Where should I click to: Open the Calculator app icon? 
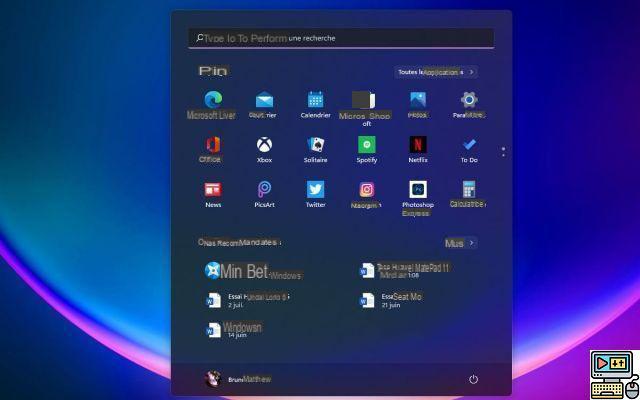[x=469, y=189]
